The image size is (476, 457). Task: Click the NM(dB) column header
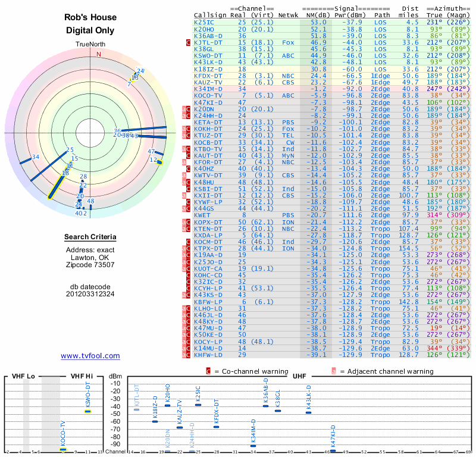click(318, 15)
